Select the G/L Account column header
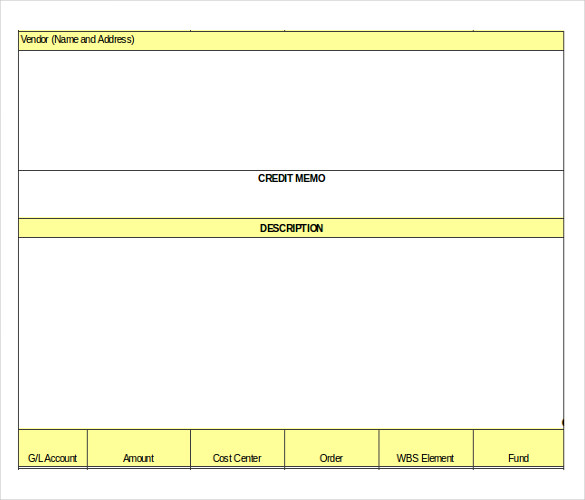 pyautogui.click(x=53, y=448)
